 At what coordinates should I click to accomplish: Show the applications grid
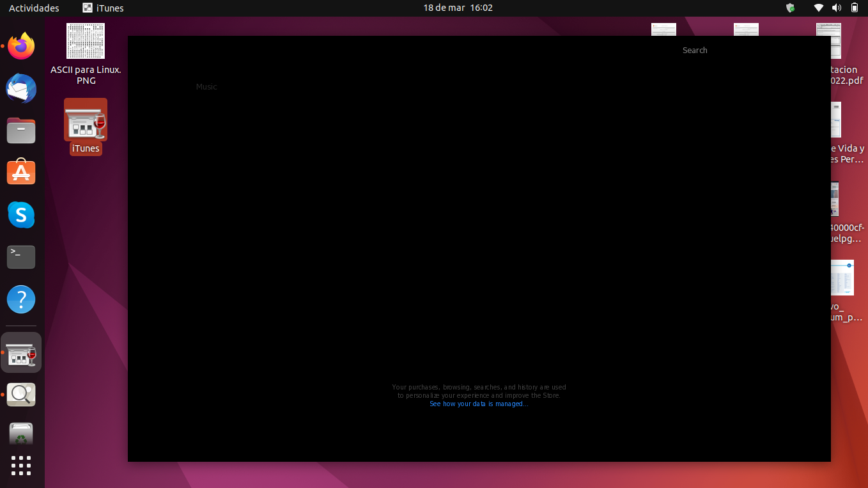(x=21, y=466)
